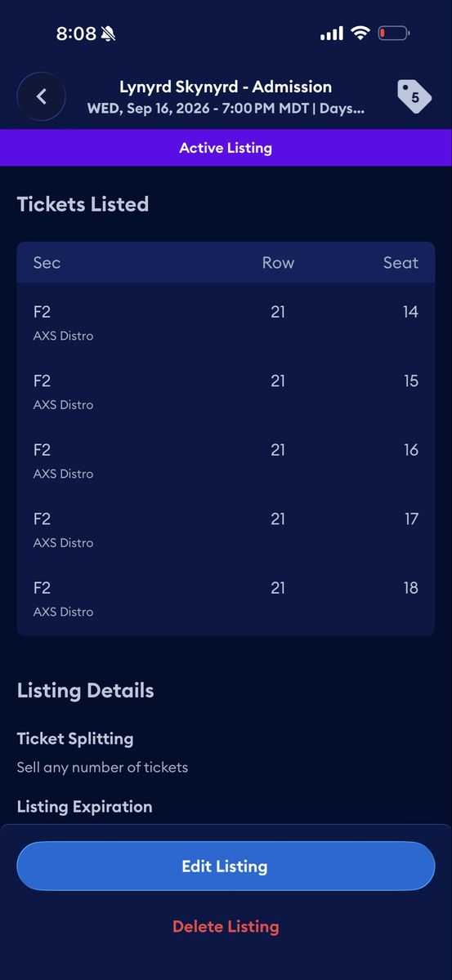This screenshot has width=452, height=980.
Task: Select the ticket row for seat 17
Action: tap(226, 529)
